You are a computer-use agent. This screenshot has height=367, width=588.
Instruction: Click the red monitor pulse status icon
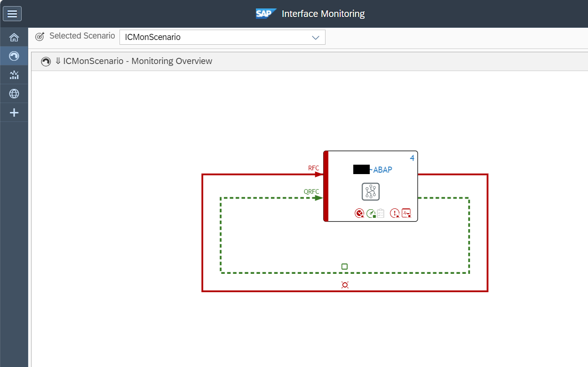tap(406, 213)
